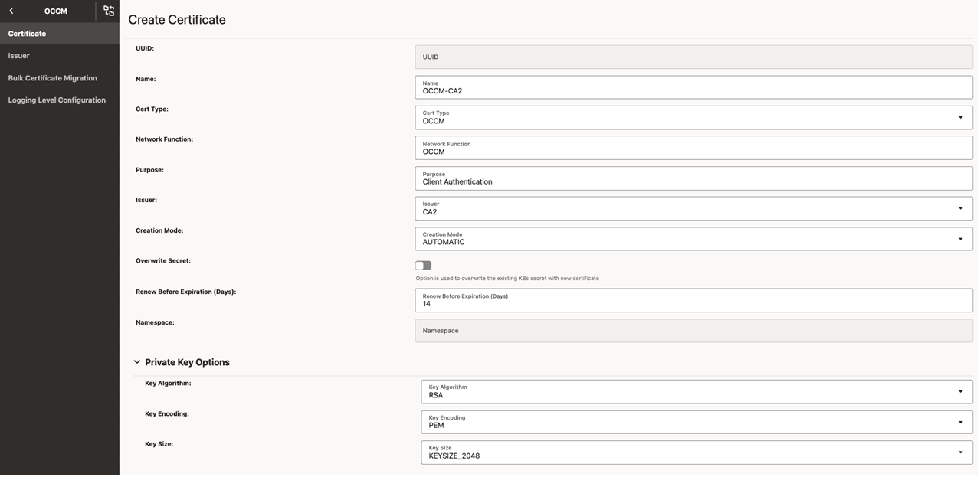The image size is (980, 477).
Task: Open Logging Level Configuration page
Action: pyautogui.click(x=57, y=100)
